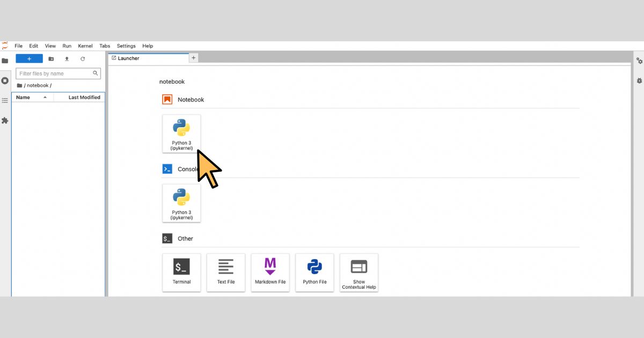Viewport: 644px width, 338px height.
Task: Open Running Terminals and Kernels panel
Action: [x=5, y=80]
